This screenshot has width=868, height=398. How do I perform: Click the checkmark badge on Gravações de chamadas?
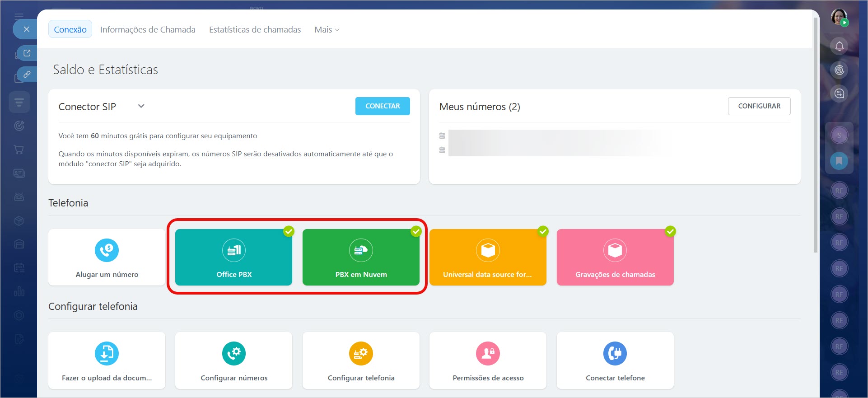pos(670,231)
